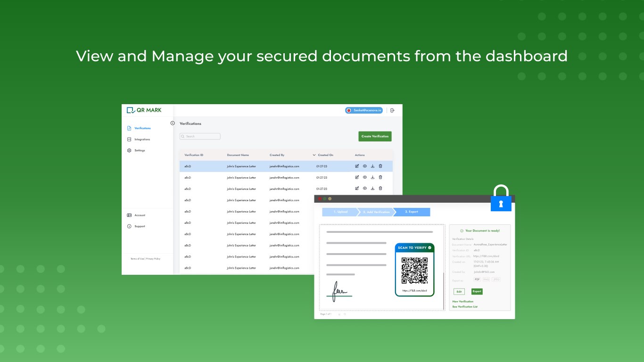
Task: Go to step 2. Add Verification
Action: (376, 212)
